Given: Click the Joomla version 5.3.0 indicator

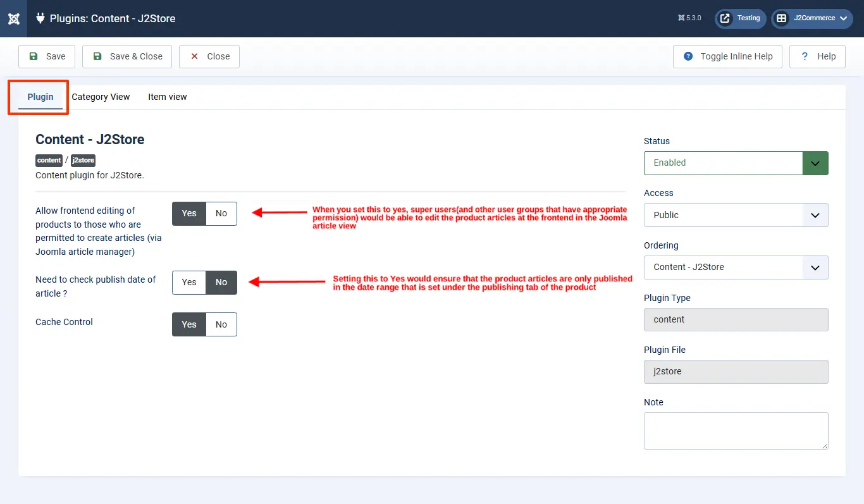Looking at the screenshot, I should (x=689, y=18).
